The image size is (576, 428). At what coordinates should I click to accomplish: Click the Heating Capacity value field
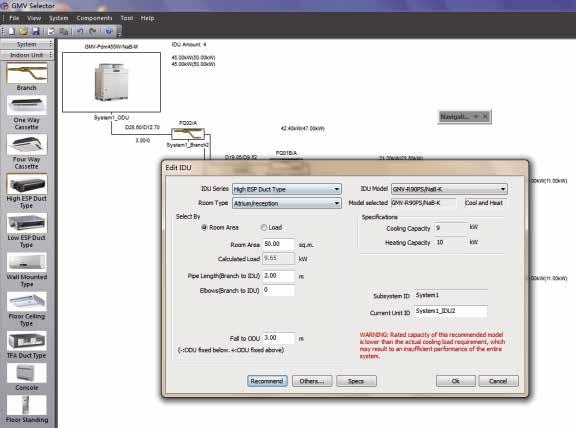click(450, 242)
